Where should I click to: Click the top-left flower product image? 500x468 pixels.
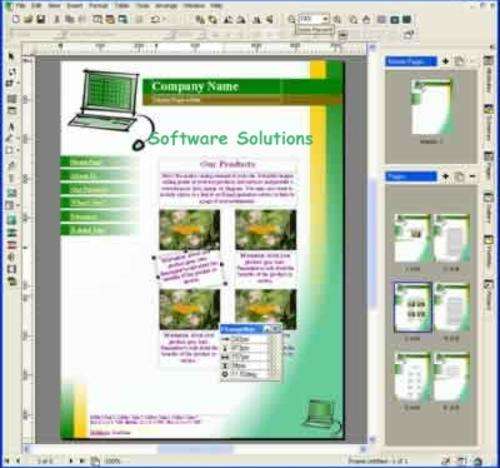pyautogui.click(x=189, y=230)
